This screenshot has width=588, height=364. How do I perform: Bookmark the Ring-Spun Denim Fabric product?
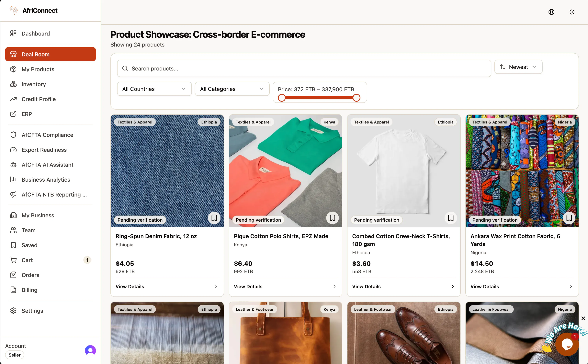(x=214, y=218)
